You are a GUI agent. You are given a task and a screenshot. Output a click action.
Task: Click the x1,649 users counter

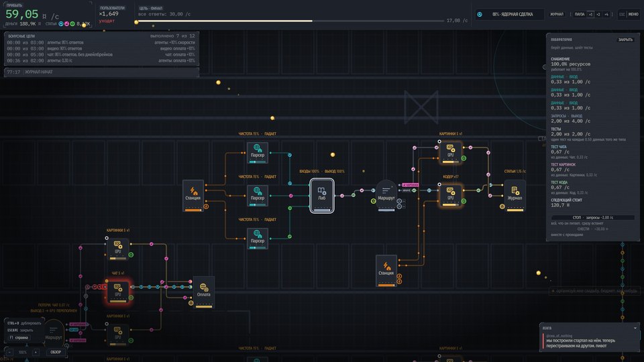(x=109, y=14)
